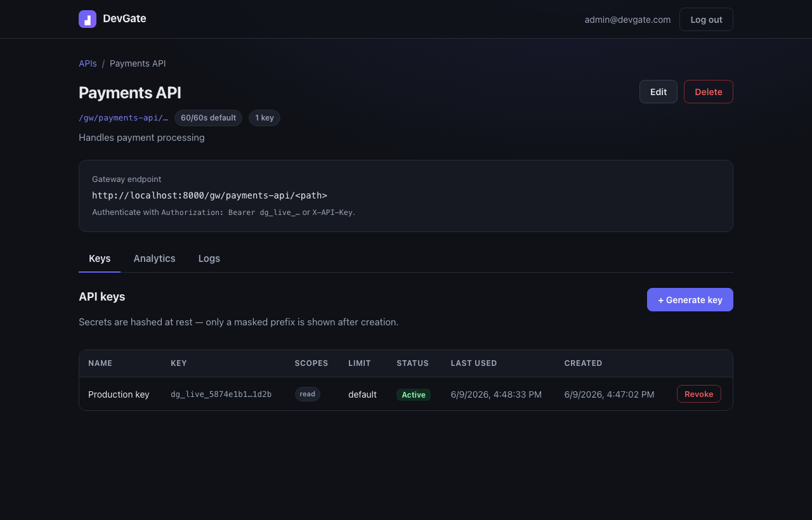Click the CREATED column header
Screen dimensions: 812x520
pos(583,363)
